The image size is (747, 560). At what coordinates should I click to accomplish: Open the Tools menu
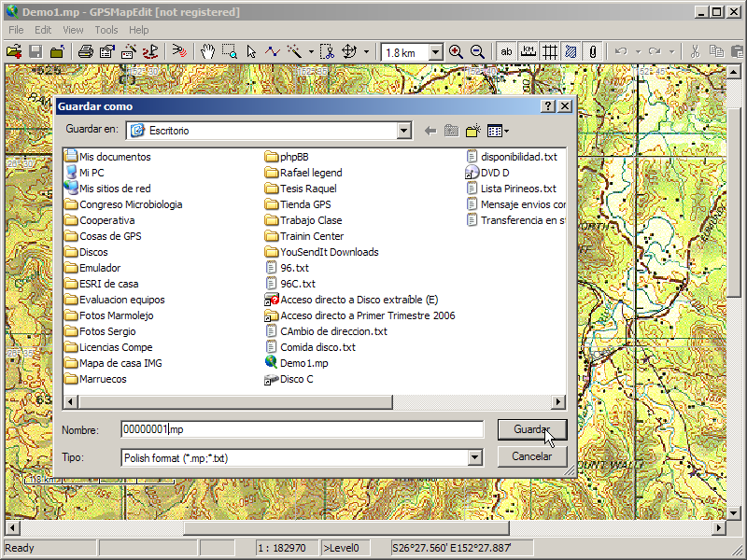(106, 30)
